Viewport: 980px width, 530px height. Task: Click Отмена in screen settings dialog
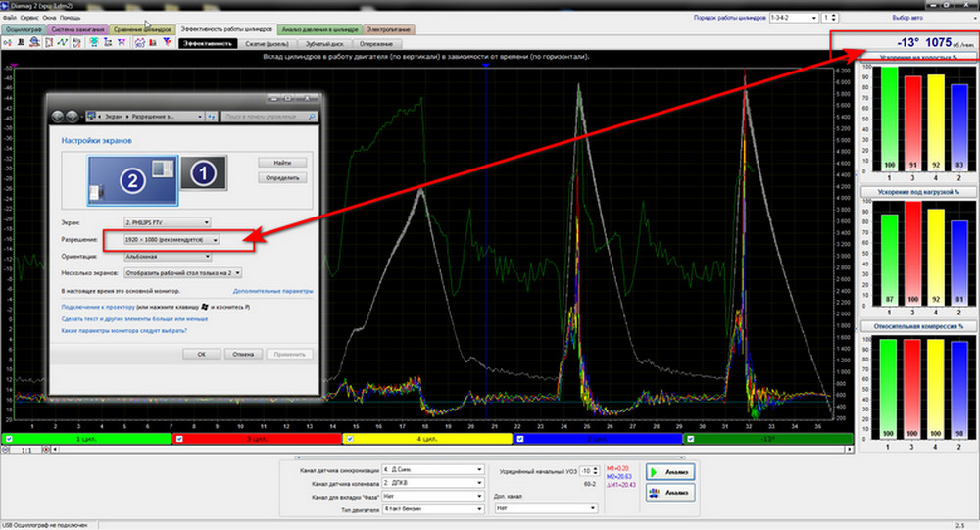243,354
